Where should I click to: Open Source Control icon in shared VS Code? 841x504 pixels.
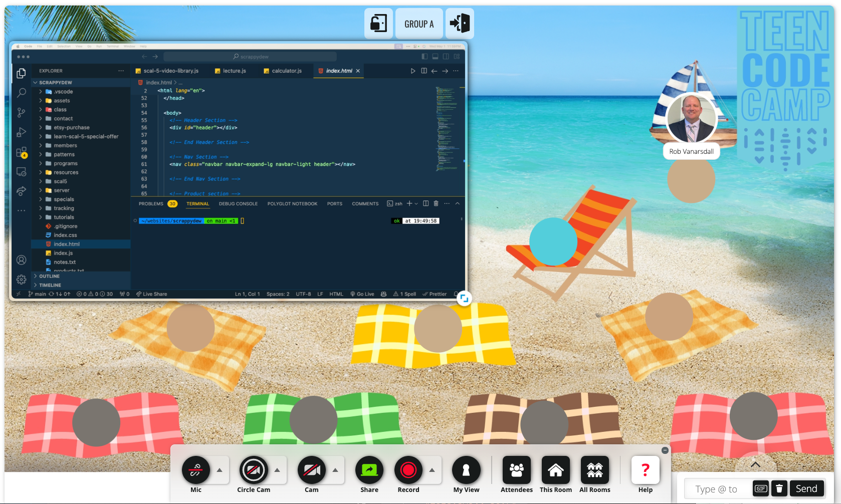click(x=21, y=113)
